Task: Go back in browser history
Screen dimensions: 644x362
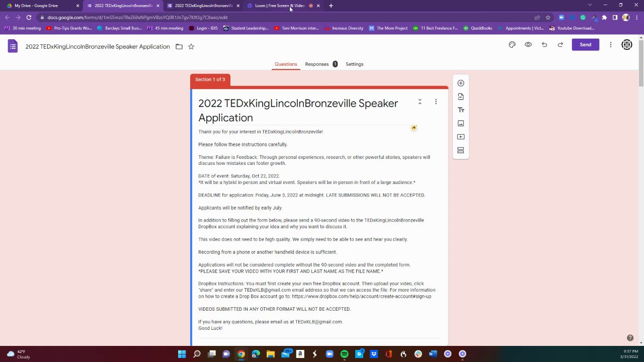Action: [x=8, y=18]
